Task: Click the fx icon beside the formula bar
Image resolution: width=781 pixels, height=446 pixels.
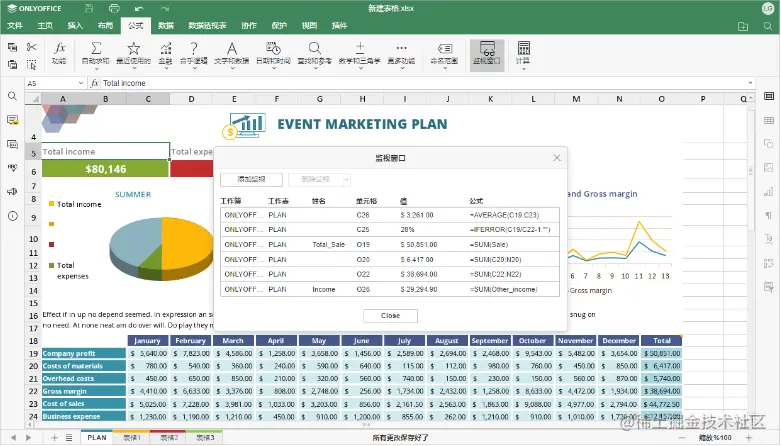Action: (x=95, y=83)
